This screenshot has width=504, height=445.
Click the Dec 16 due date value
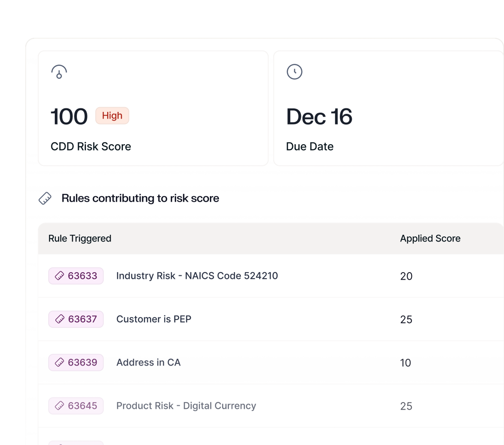pyautogui.click(x=319, y=116)
